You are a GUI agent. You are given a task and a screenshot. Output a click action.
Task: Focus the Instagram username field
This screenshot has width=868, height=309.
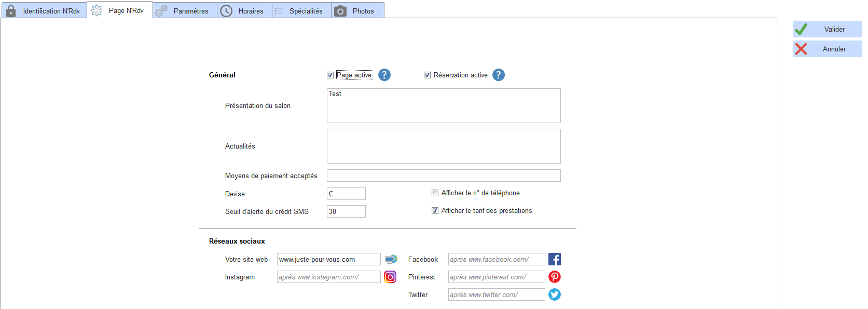pyautogui.click(x=329, y=277)
